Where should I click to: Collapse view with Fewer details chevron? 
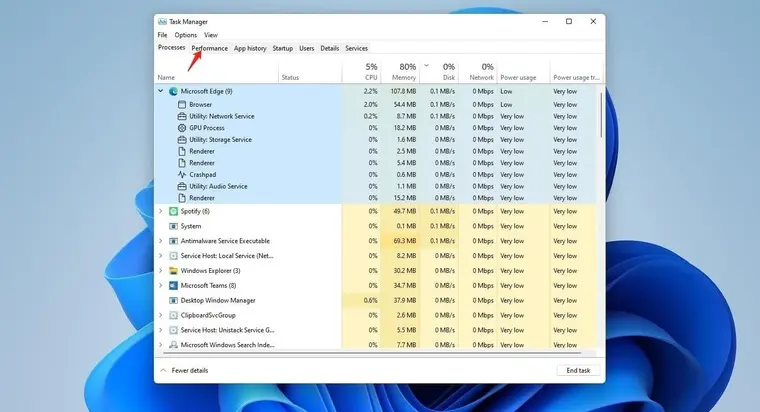[163, 370]
